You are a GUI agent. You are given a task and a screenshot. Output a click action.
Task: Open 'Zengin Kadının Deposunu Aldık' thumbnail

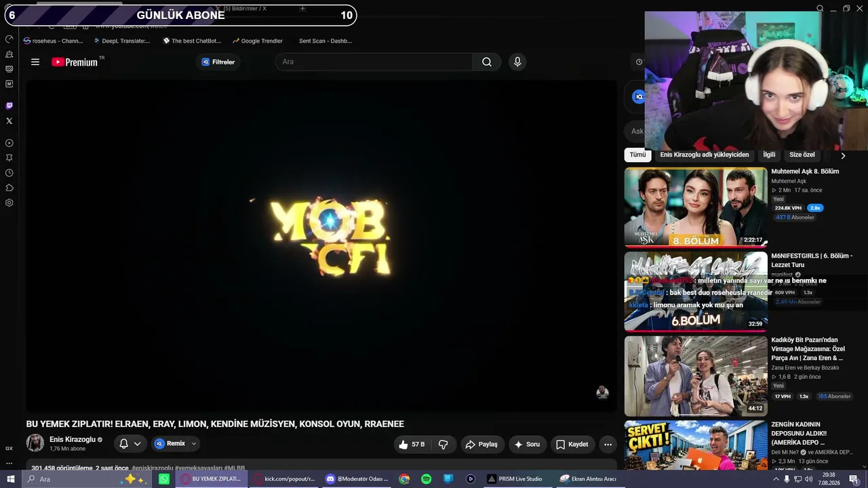(x=696, y=445)
